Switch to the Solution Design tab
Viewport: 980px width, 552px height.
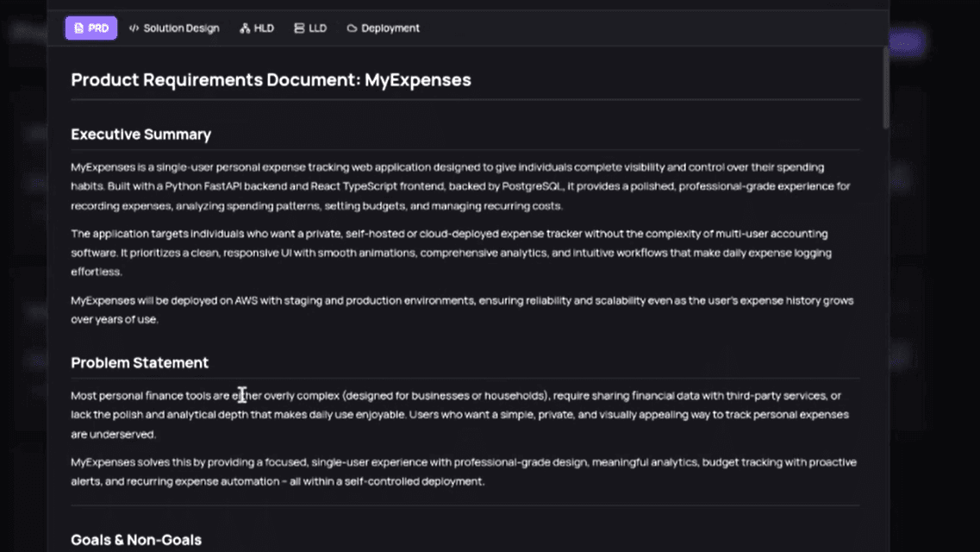(174, 28)
